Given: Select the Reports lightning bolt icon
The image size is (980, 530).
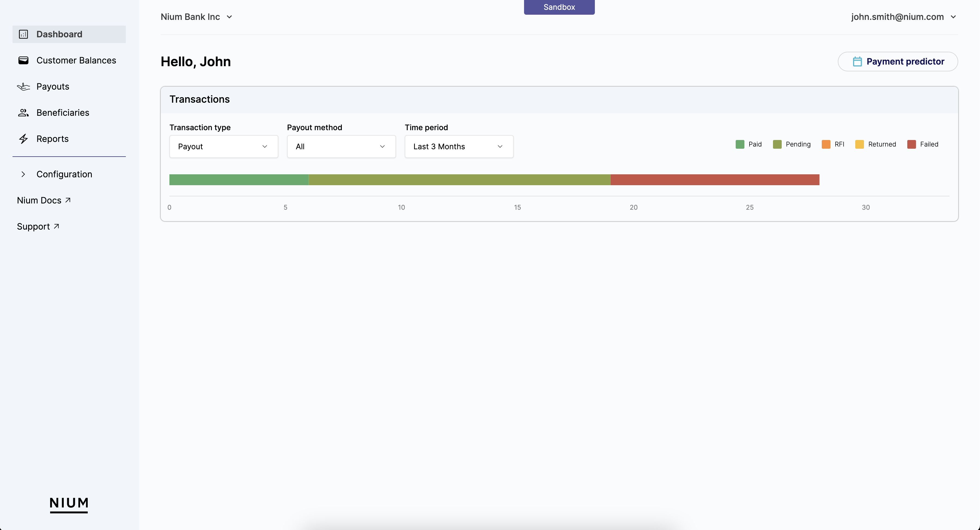Looking at the screenshot, I should 23,139.
